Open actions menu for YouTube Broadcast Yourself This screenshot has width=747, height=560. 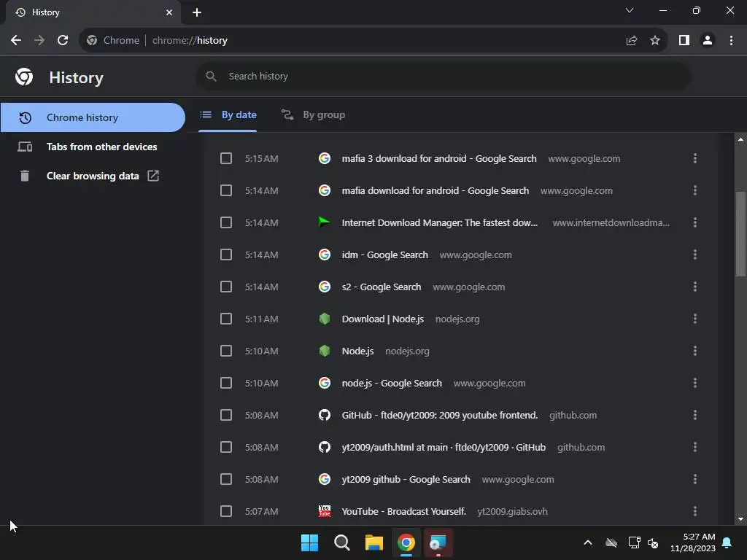pos(695,511)
